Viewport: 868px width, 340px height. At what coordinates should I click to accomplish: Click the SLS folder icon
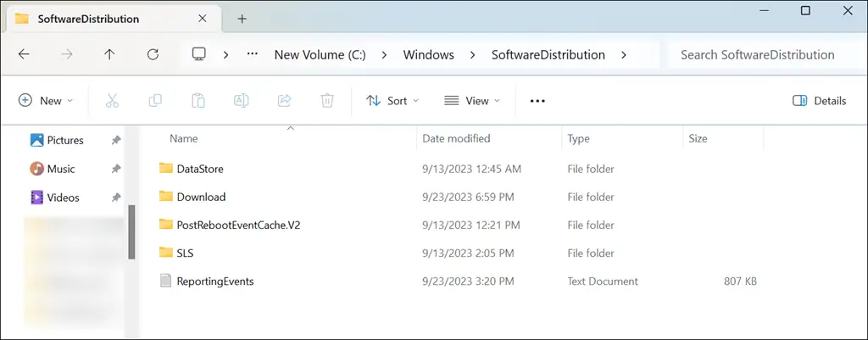point(166,253)
